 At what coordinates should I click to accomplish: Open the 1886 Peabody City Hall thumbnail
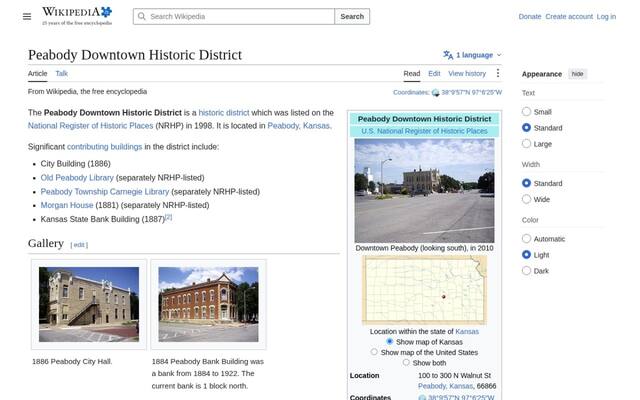coord(89,304)
